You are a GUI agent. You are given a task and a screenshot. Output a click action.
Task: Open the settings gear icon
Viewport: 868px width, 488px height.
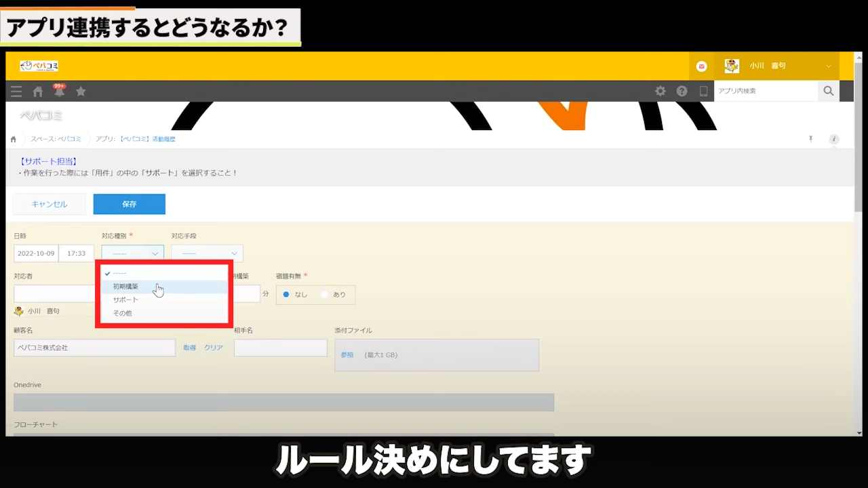click(x=660, y=91)
